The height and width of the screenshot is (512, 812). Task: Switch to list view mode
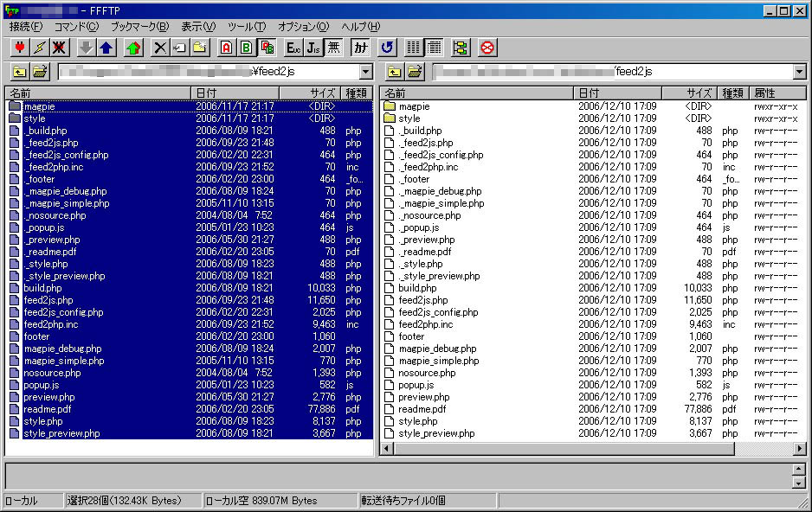[414, 48]
